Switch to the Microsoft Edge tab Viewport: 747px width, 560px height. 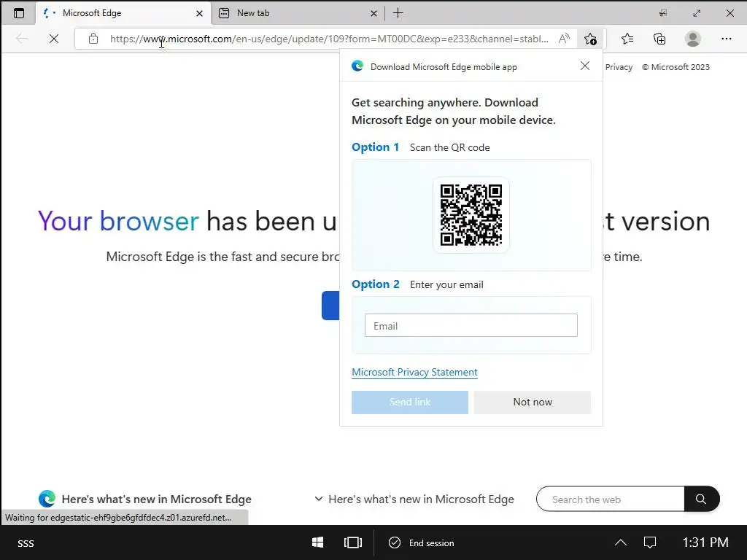point(123,13)
